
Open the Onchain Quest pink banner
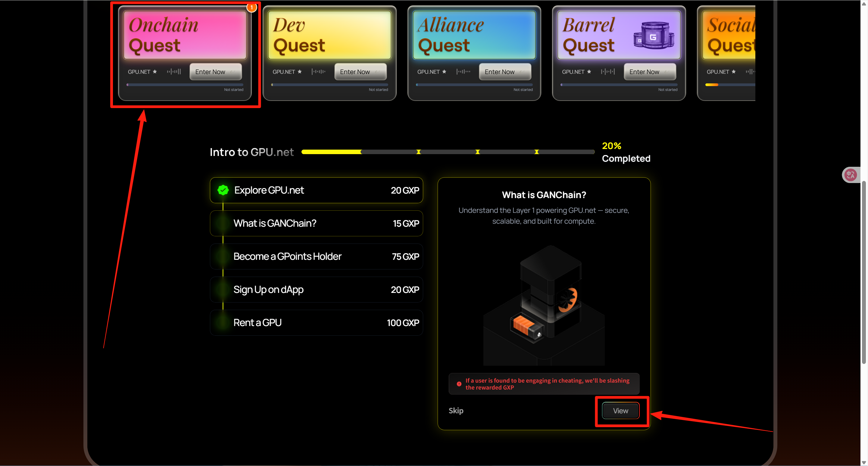(185, 35)
